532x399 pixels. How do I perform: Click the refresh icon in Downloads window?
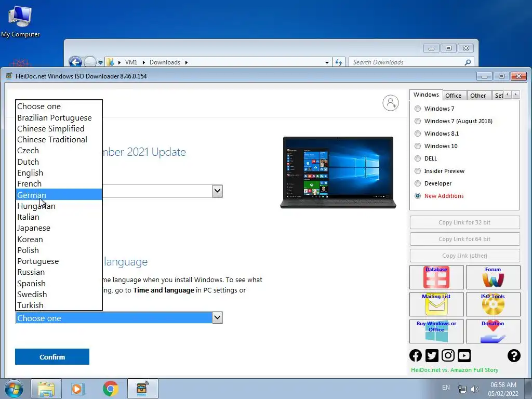coord(339,62)
